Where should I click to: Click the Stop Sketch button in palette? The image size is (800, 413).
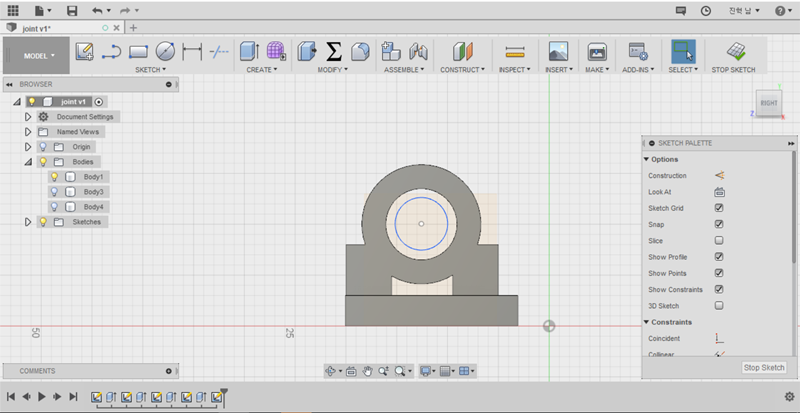(x=764, y=368)
